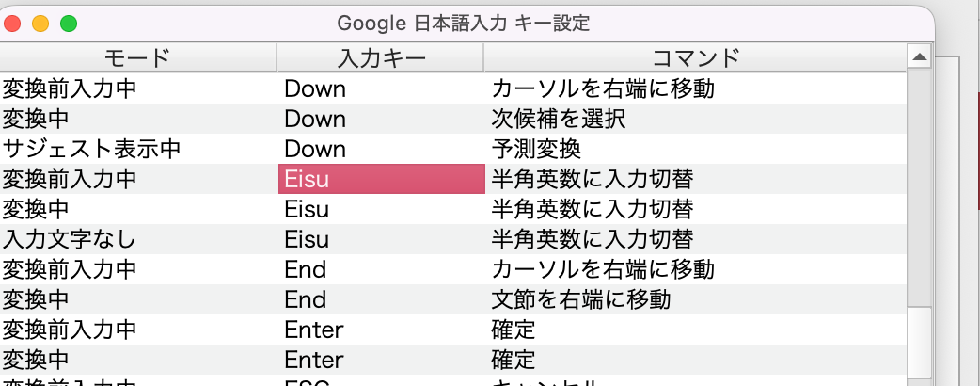
Task: Select the サジェスト表示中 mode cell
Action: pyautogui.click(x=91, y=149)
